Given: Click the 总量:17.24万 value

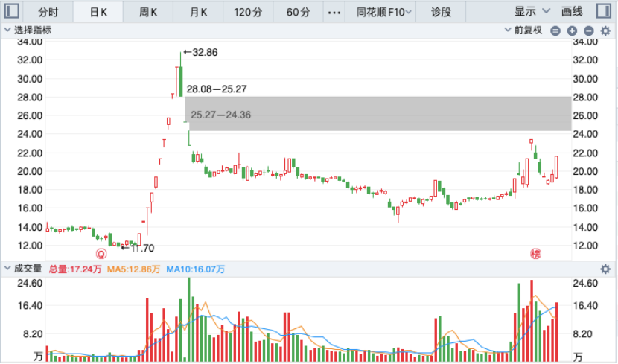Looking at the screenshot, I should 75,269.
